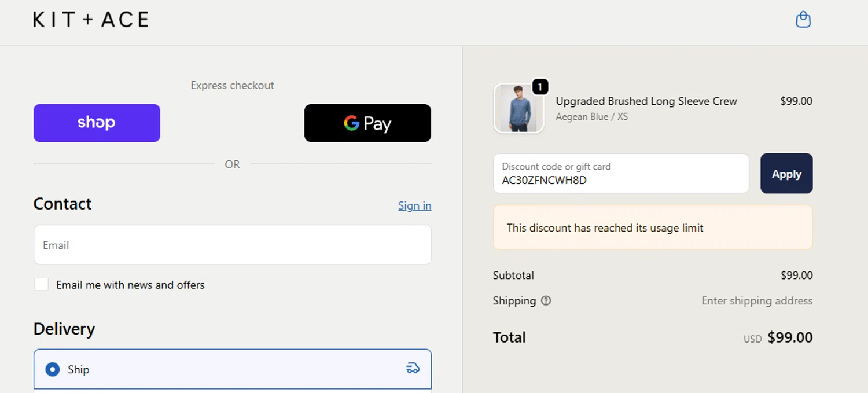
Task: Click the Contact section heading
Action: point(62,204)
